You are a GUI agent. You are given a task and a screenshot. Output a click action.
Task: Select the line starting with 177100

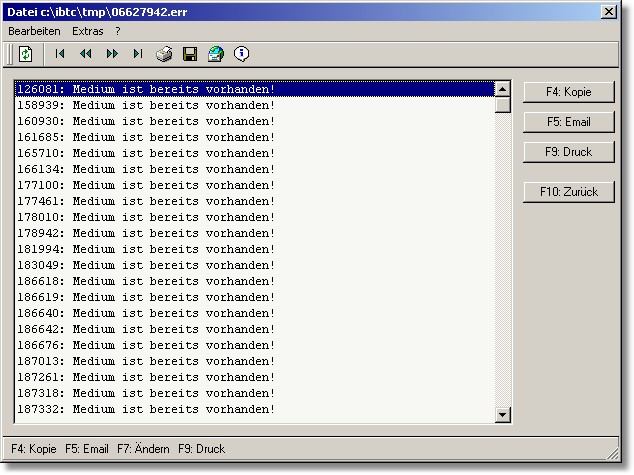[146, 185]
